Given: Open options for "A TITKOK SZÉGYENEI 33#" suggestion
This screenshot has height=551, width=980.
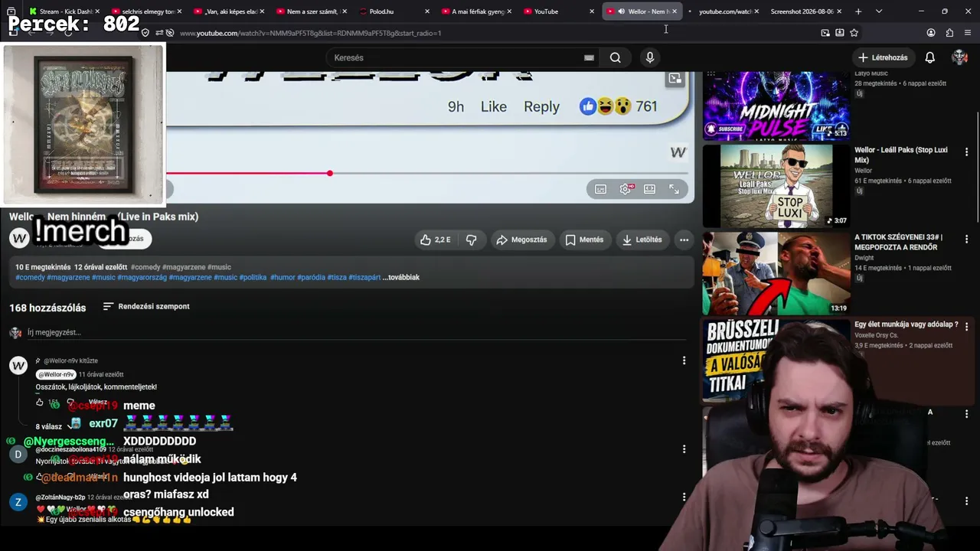Looking at the screenshot, I should point(966,240).
